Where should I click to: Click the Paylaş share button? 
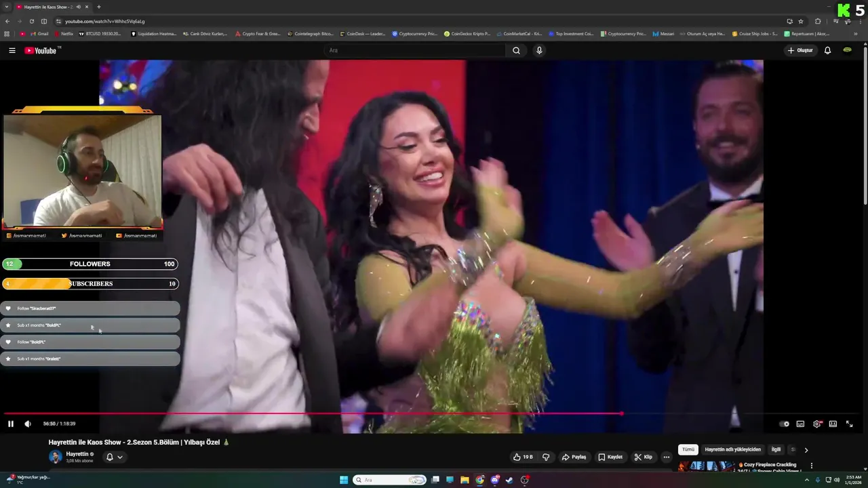click(x=574, y=457)
